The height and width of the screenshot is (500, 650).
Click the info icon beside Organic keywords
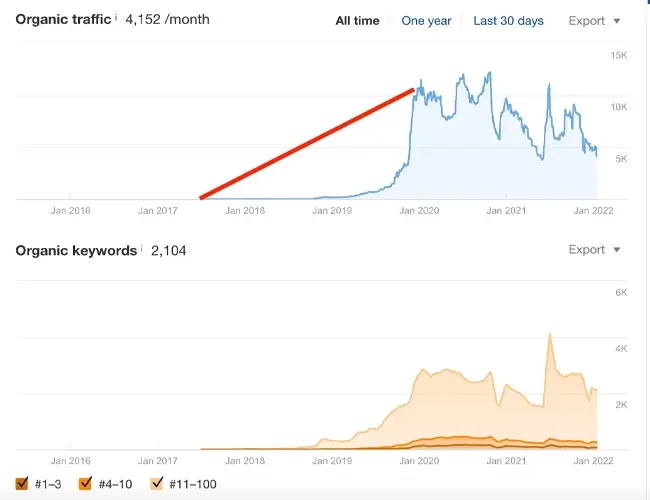click(x=141, y=247)
